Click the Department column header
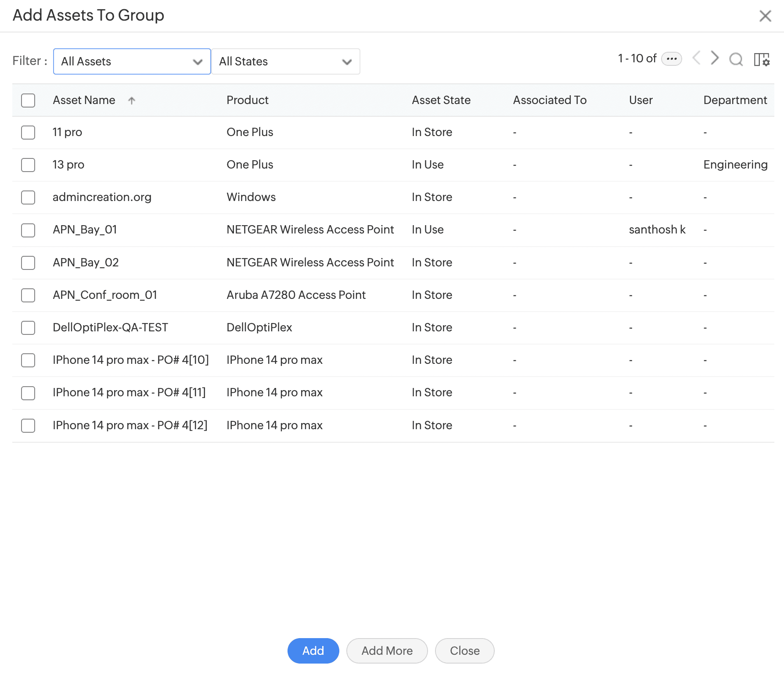Image resolution: width=784 pixels, height=682 pixels. [x=735, y=101]
